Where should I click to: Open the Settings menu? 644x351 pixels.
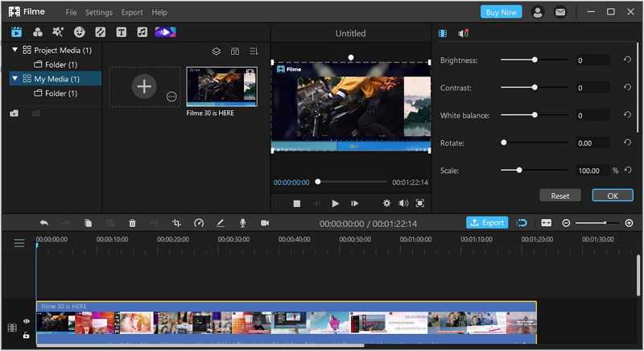tap(98, 12)
